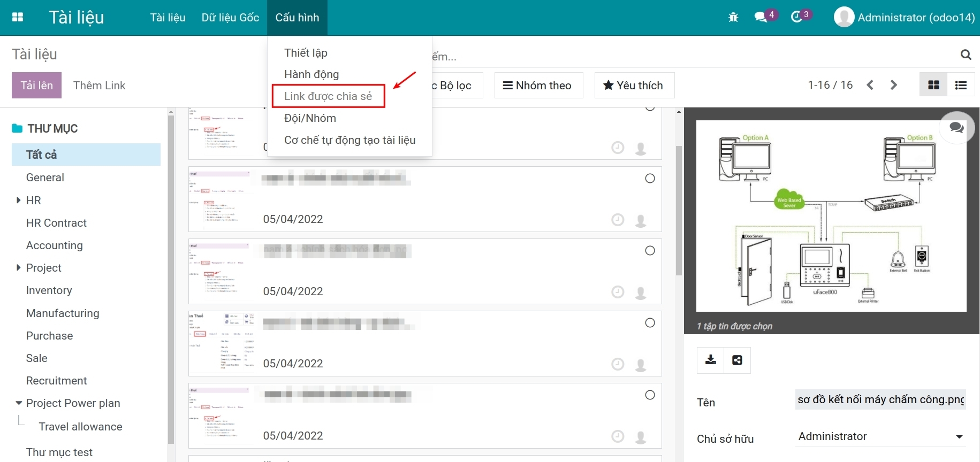The width and height of the screenshot is (980, 462).
Task: Click user avatar on fifth document card
Action: pos(640,437)
